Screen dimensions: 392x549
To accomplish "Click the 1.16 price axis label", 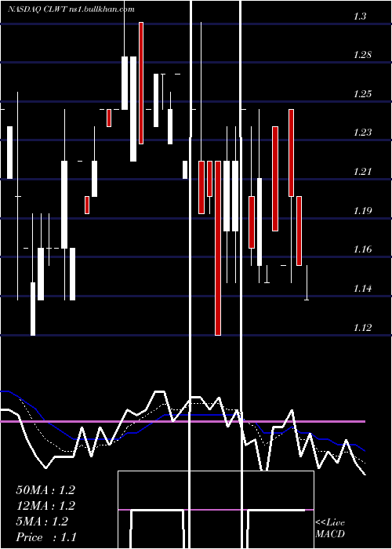I will pos(362,249).
